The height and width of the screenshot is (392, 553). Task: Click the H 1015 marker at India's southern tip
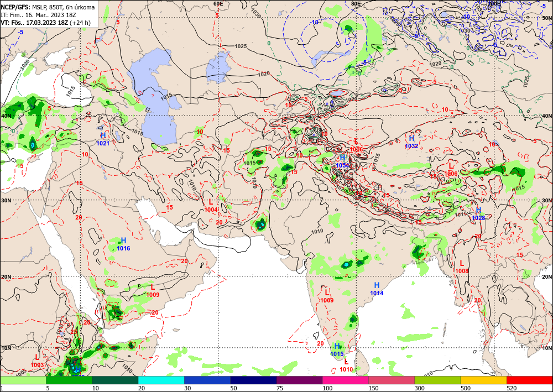click(x=337, y=349)
